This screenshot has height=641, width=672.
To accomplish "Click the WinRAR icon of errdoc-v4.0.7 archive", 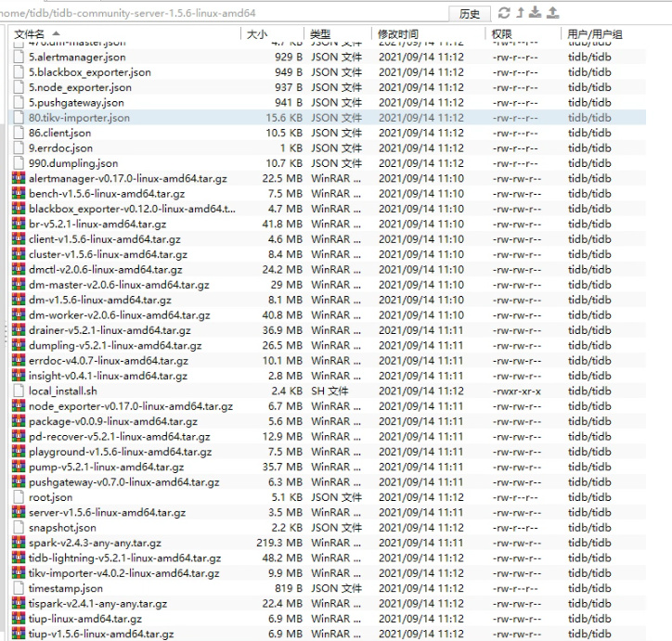I will 19,361.
